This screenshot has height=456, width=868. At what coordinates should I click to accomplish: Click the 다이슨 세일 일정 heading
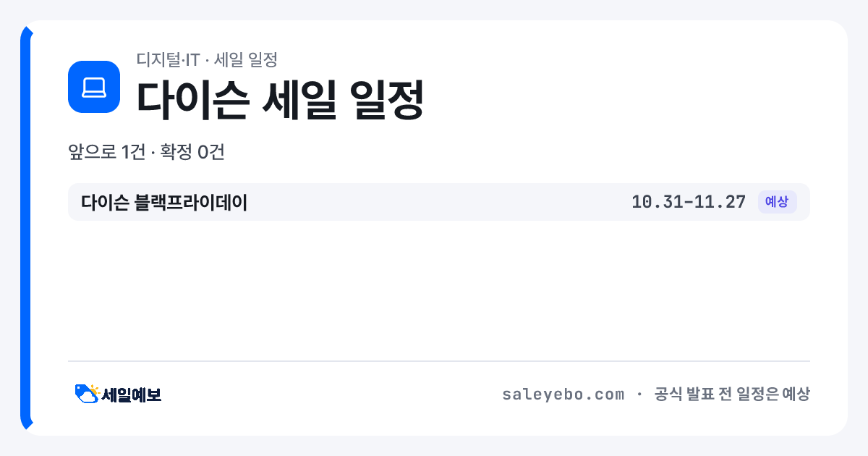point(279,101)
